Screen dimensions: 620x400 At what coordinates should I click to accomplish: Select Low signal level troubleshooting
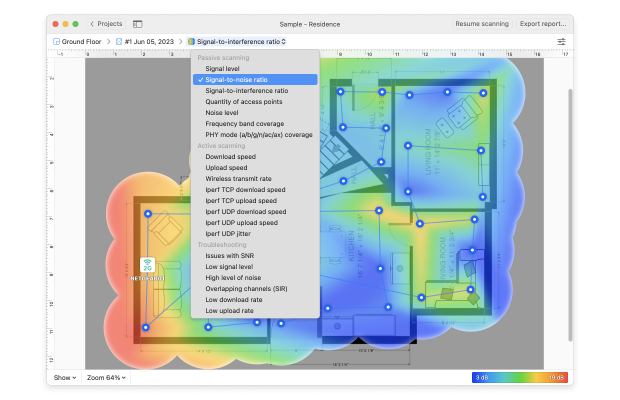[x=255, y=267]
